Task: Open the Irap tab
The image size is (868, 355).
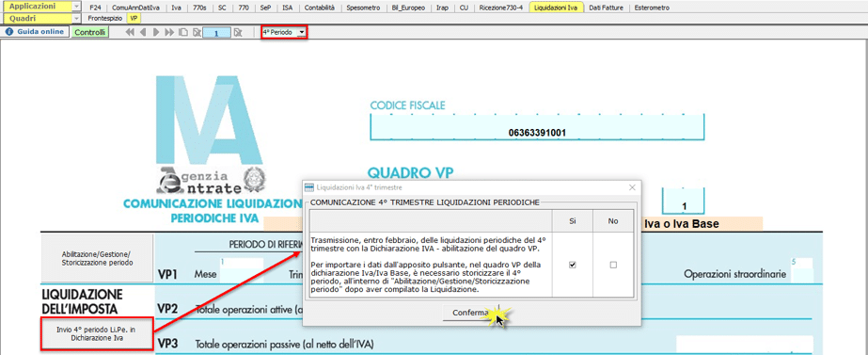Action: [x=442, y=8]
